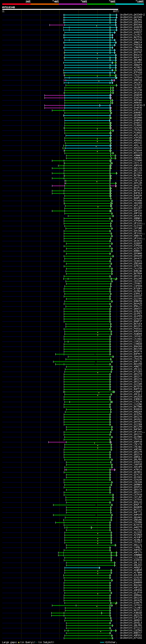Click the purple alignment segment for UniRef100_A9PFU9
The image size is (146, 644).
(x=57, y=442)
